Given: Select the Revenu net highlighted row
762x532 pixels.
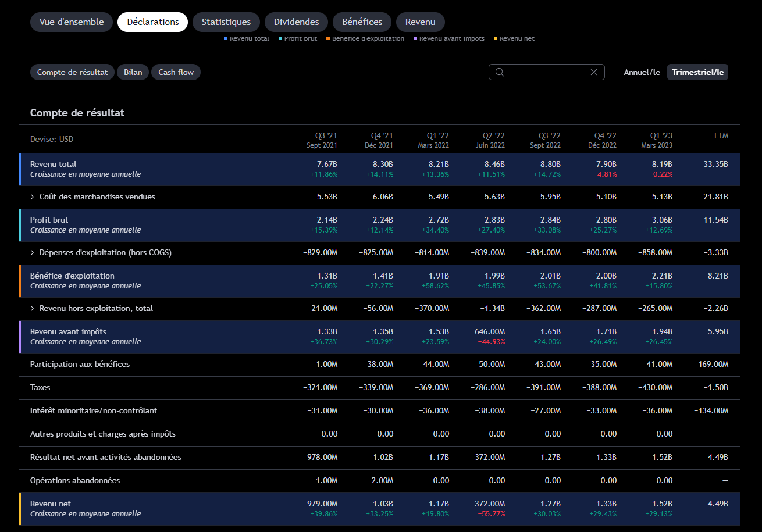Looking at the screenshot, I should (379, 509).
